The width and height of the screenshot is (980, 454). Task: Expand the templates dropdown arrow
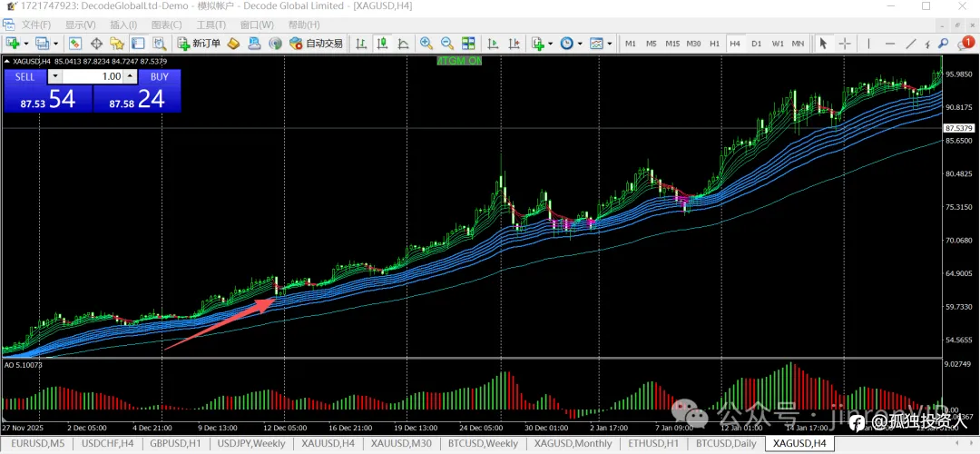610,44
